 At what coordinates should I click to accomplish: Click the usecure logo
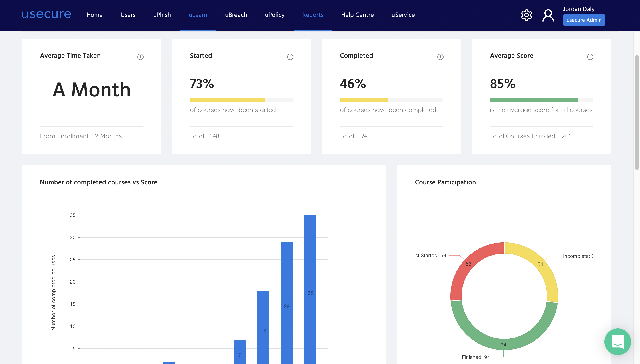click(46, 14)
